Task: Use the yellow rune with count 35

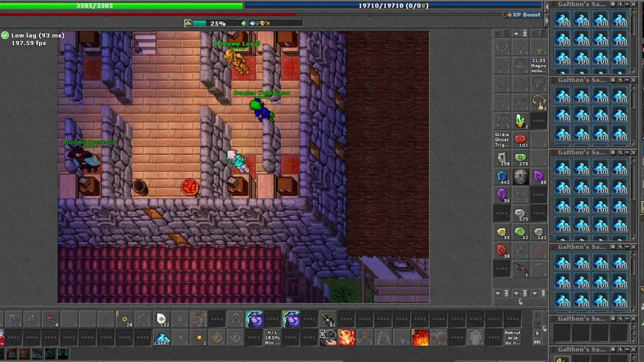Action: point(502,232)
